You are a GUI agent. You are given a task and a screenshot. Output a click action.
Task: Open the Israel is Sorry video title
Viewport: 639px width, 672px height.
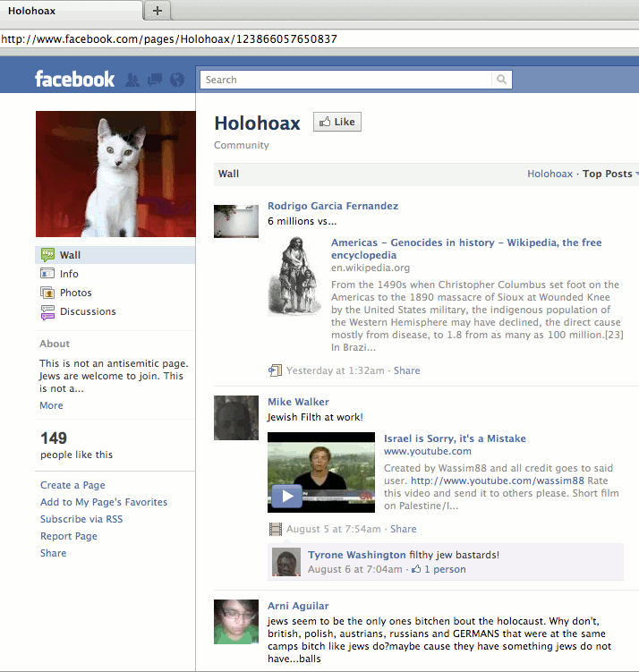[x=455, y=438]
